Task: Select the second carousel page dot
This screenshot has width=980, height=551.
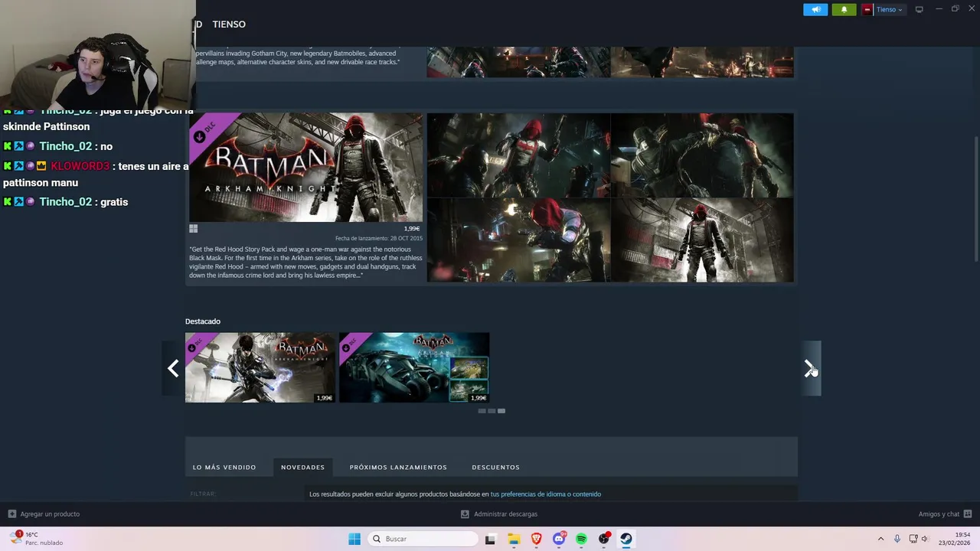Action: (492, 411)
